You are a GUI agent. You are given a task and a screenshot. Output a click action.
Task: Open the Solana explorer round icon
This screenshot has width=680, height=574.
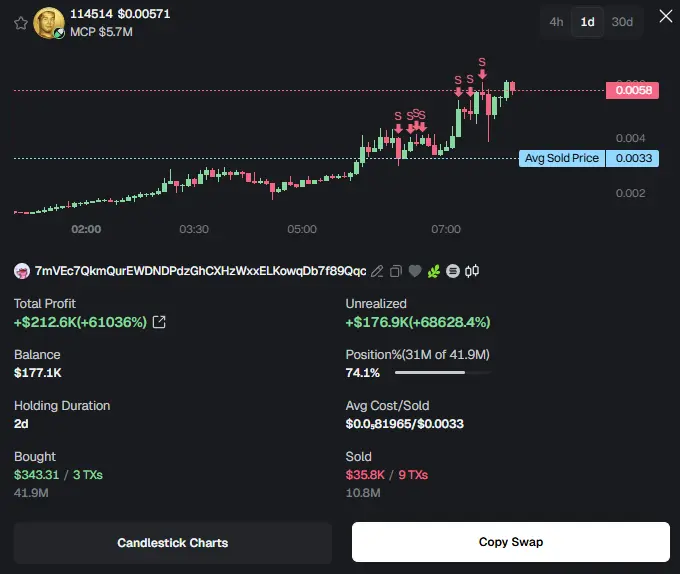453,271
